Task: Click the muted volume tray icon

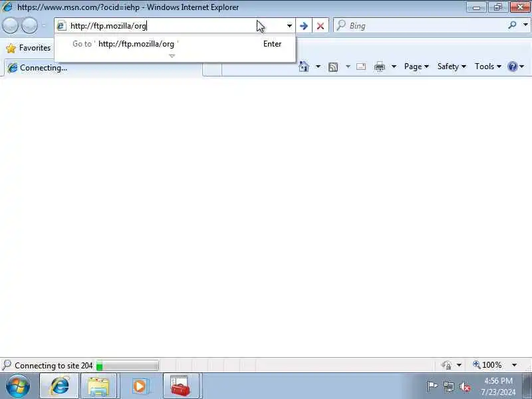Action: tap(465, 386)
